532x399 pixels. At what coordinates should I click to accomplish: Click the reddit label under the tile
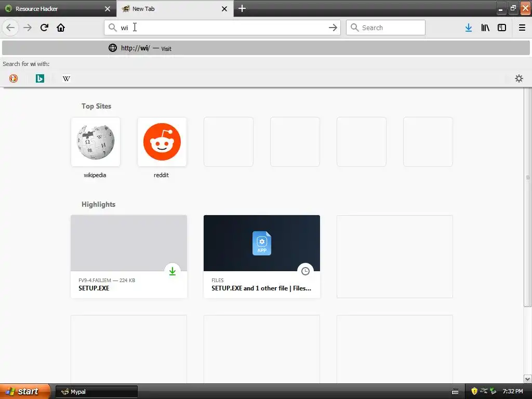[161, 175]
